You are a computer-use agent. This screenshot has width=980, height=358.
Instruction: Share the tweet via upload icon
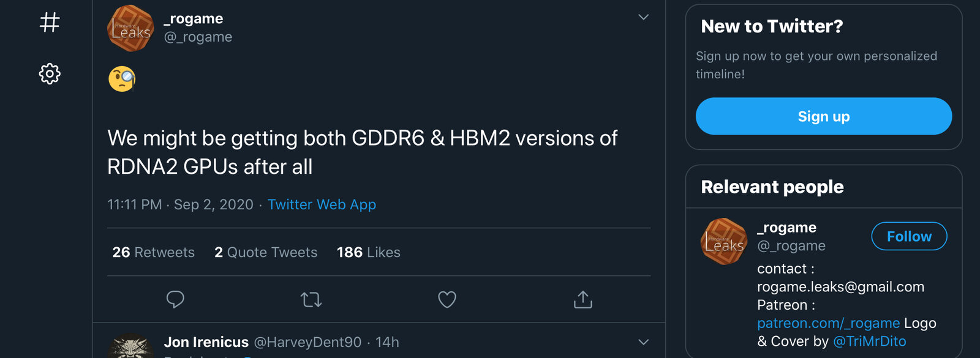(582, 299)
